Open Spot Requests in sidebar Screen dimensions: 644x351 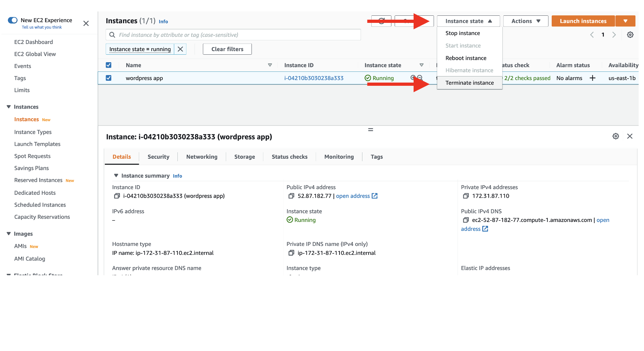coord(32,156)
